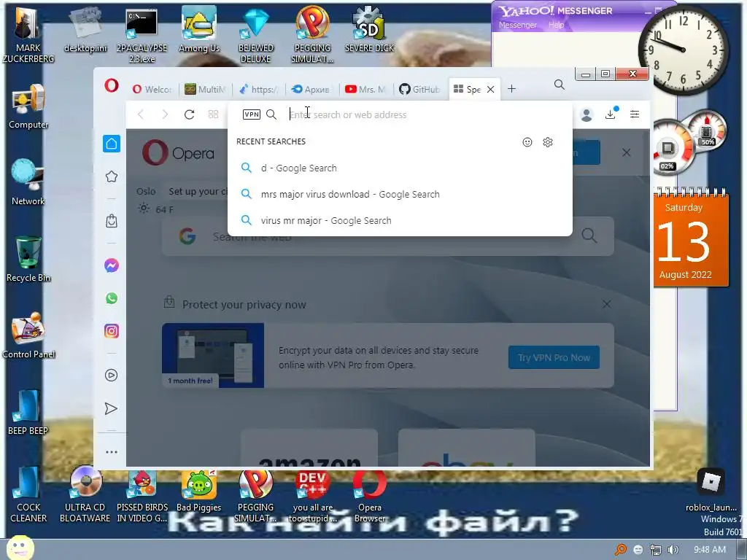Open the Messenger menu in Yahoo Messenger
Image resolution: width=747 pixels, height=560 pixels.
[517, 25]
